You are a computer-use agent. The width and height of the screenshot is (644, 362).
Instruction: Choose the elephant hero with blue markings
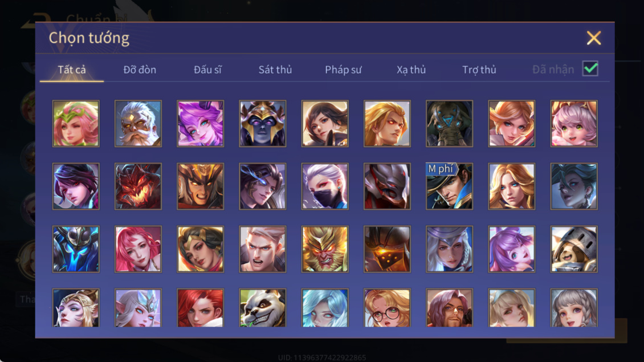449,124
